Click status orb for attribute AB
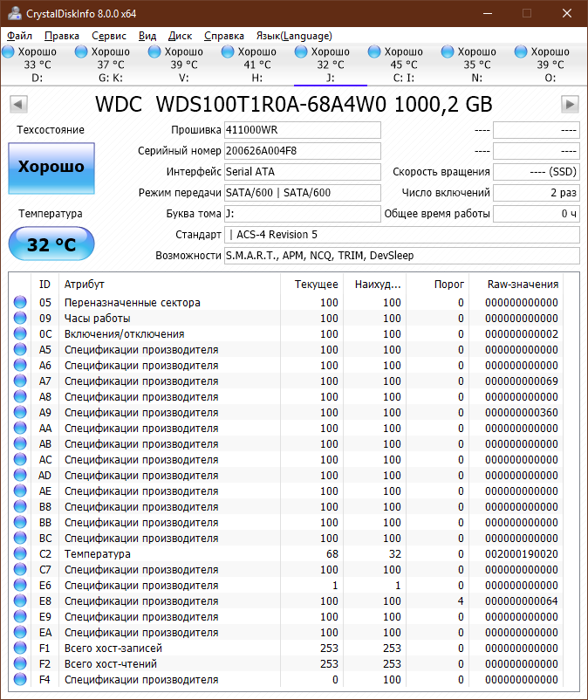Screen dimensions: 588x700 tap(20, 443)
